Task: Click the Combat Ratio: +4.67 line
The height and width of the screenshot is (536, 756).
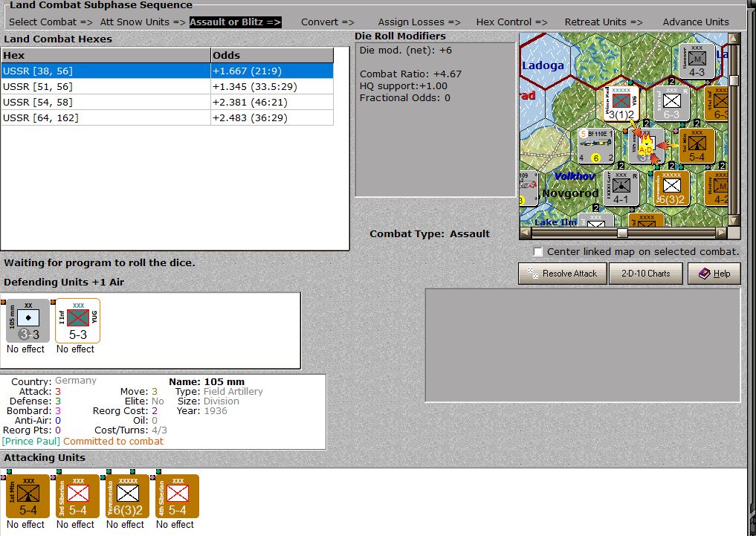Action: [410, 74]
